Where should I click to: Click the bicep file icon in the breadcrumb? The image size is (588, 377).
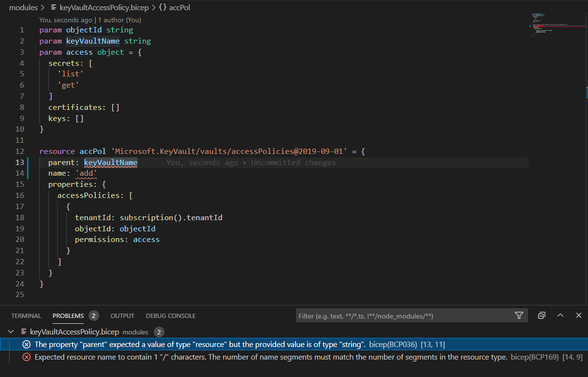pos(54,8)
